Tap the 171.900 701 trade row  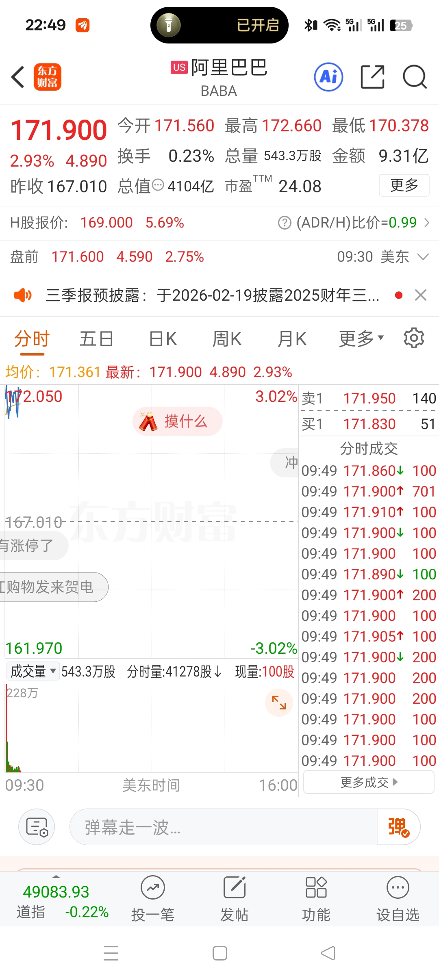[x=369, y=491]
